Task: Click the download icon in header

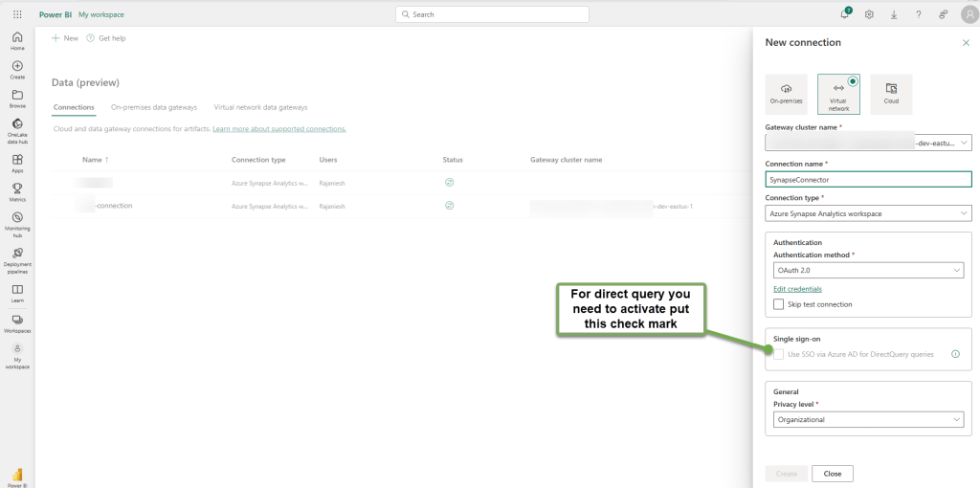Action: click(894, 14)
